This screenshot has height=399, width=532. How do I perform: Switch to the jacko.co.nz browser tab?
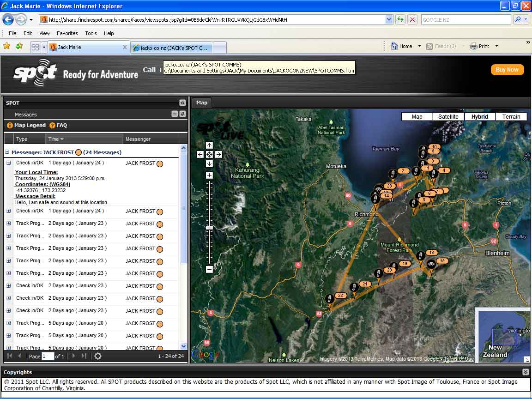tap(172, 48)
